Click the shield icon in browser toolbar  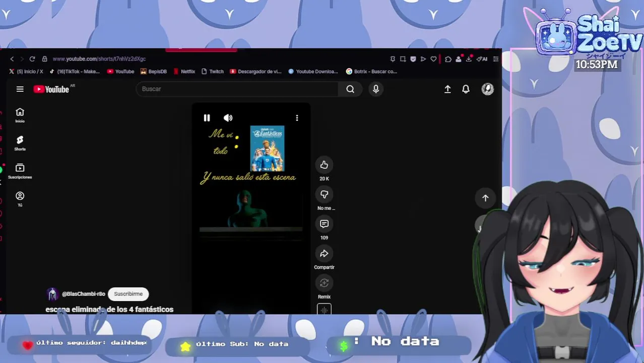413,59
